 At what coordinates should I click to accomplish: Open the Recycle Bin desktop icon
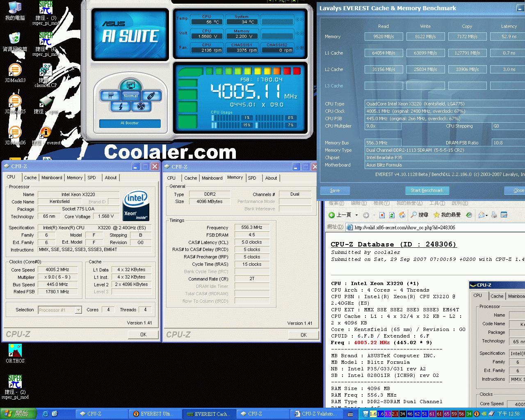(15, 42)
